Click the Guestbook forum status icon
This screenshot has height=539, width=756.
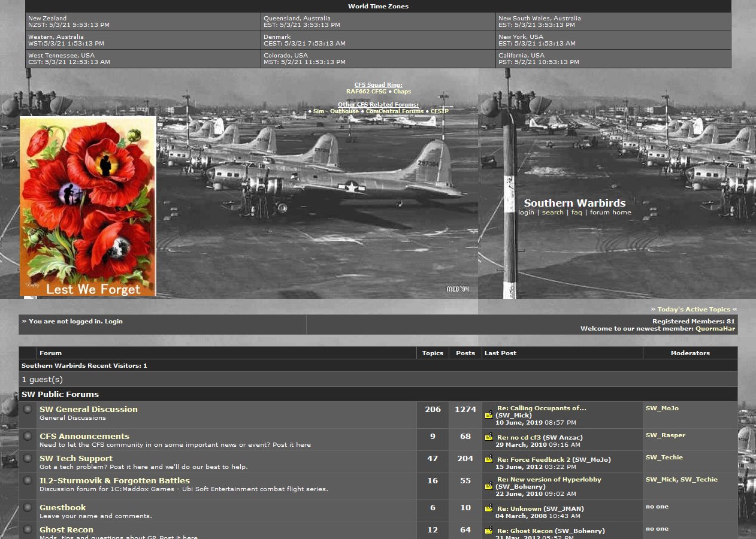tap(28, 508)
